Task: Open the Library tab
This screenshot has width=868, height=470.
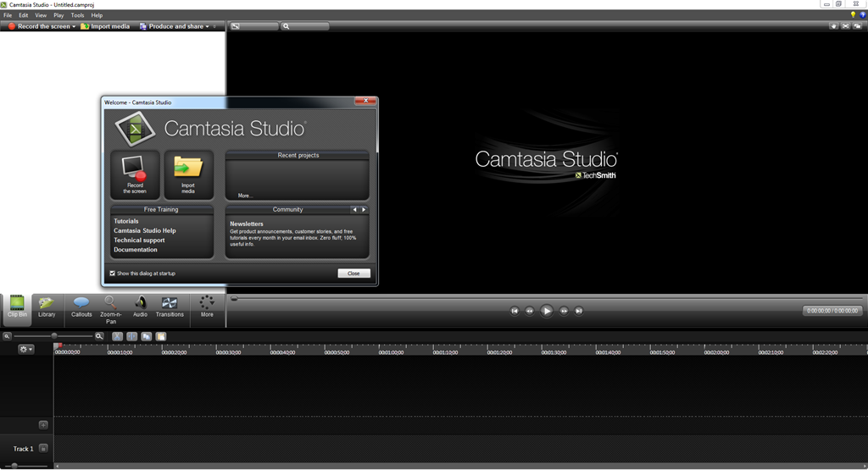Action: [47, 307]
